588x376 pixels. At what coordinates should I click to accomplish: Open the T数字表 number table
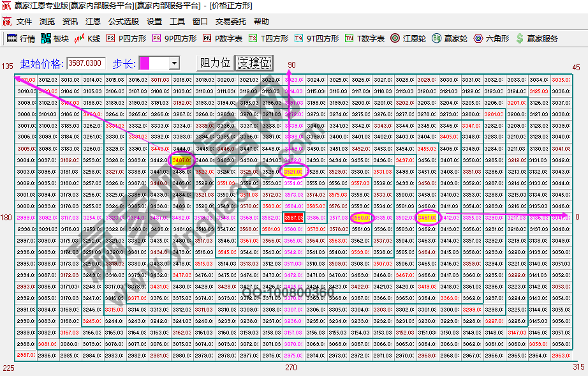pyautogui.click(x=364, y=38)
